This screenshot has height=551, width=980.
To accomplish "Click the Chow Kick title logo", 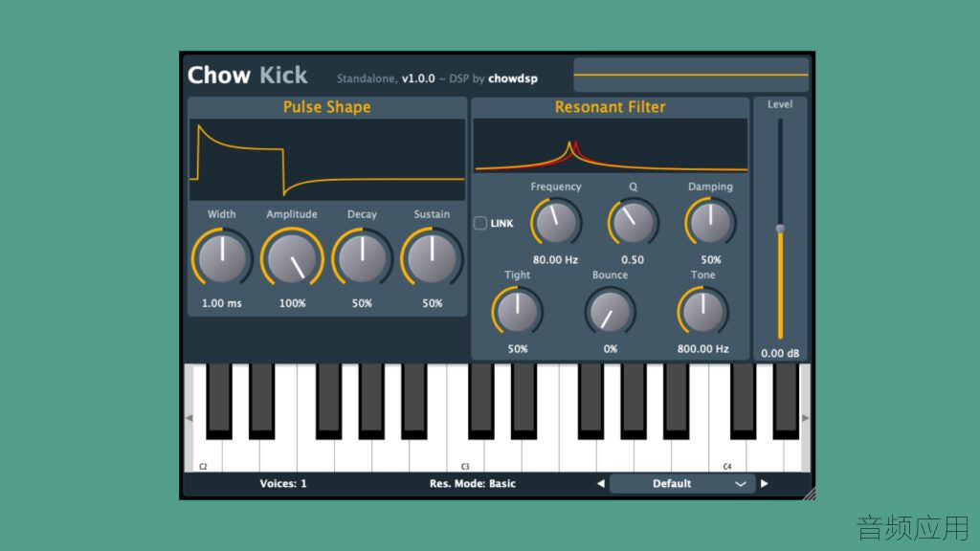I will click(248, 75).
